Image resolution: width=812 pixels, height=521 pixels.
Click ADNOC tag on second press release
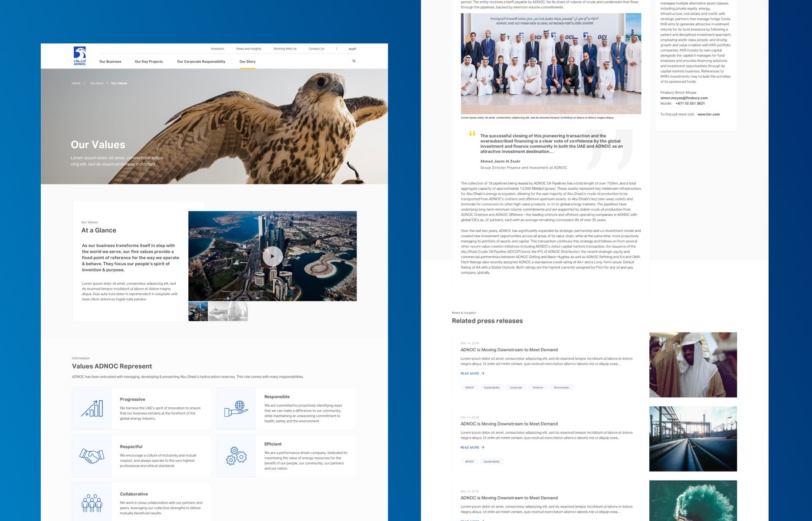(x=470, y=462)
